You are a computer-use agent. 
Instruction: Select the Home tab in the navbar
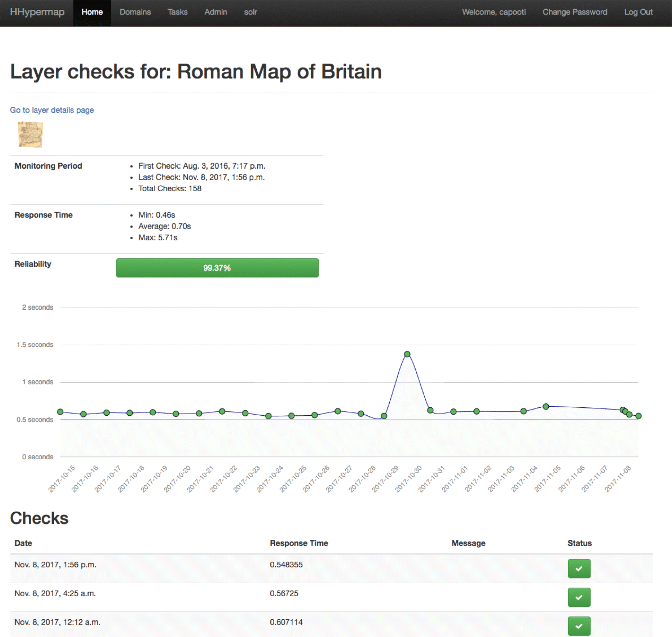[x=92, y=12]
